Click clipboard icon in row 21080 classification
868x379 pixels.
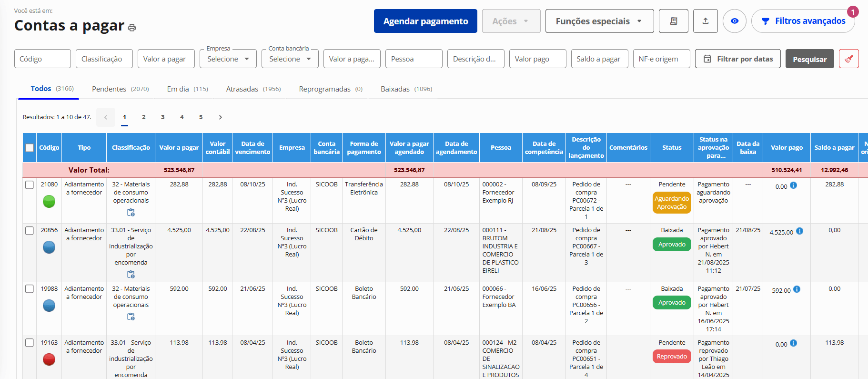coord(131,213)
